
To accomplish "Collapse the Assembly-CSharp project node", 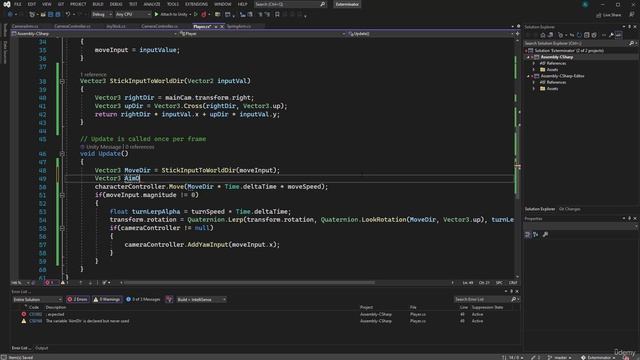I will [528, 57].
